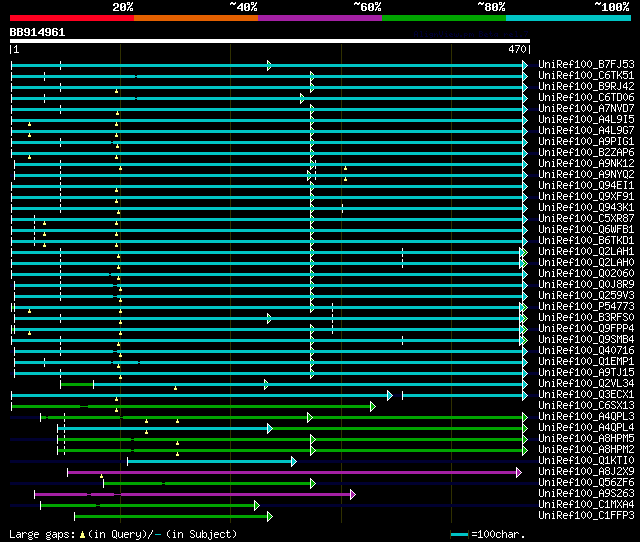Select the UniRef100_Q9SMB4 label

[586, 340]
